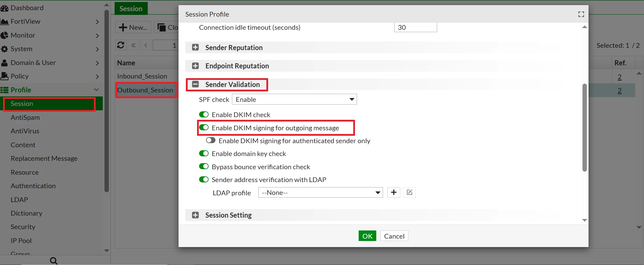Open the Security menu item
The width and height of the screenshot is (644, 265).
pos(23,227)
